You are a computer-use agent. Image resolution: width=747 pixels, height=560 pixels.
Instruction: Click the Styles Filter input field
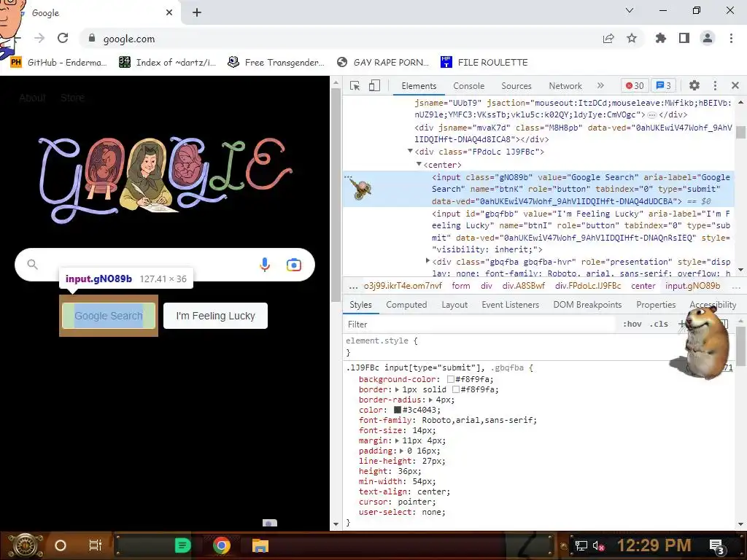[479, 324]
